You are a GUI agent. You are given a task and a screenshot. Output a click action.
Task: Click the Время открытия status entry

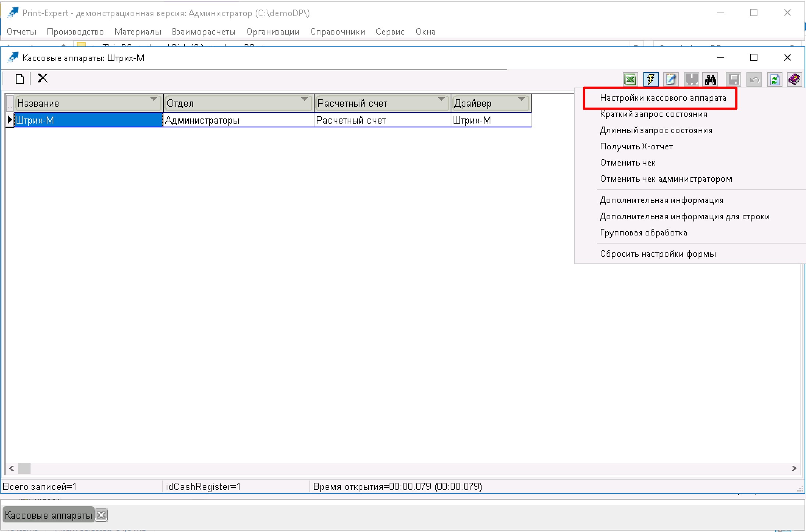click(x=397, y=487)
